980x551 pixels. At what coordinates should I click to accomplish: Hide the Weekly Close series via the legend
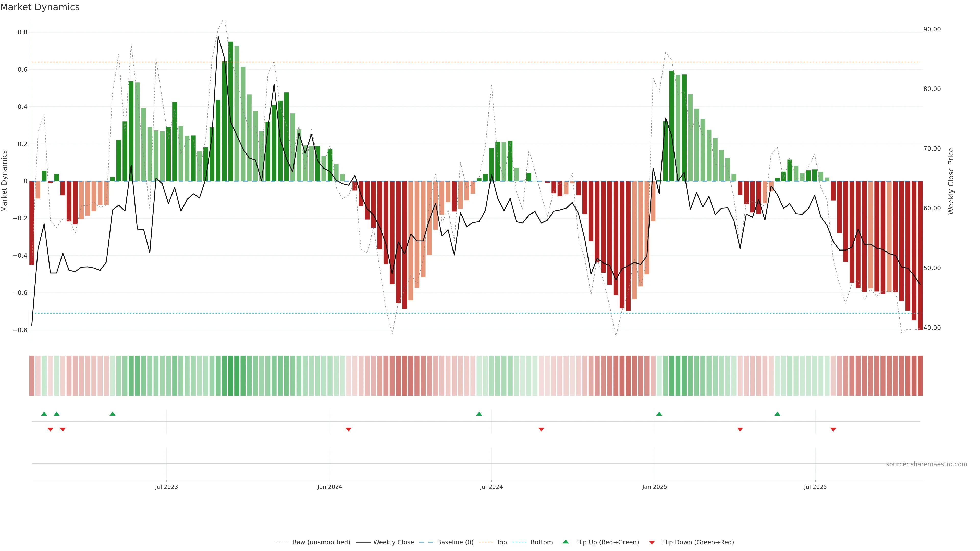(x=393, y=542)
